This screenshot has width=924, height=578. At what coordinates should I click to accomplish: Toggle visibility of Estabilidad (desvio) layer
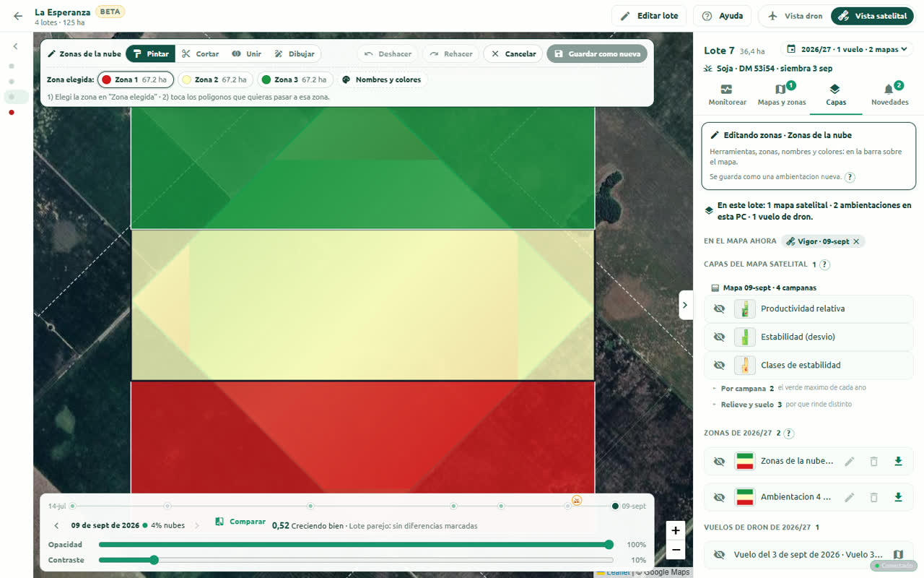coord(718,337)
